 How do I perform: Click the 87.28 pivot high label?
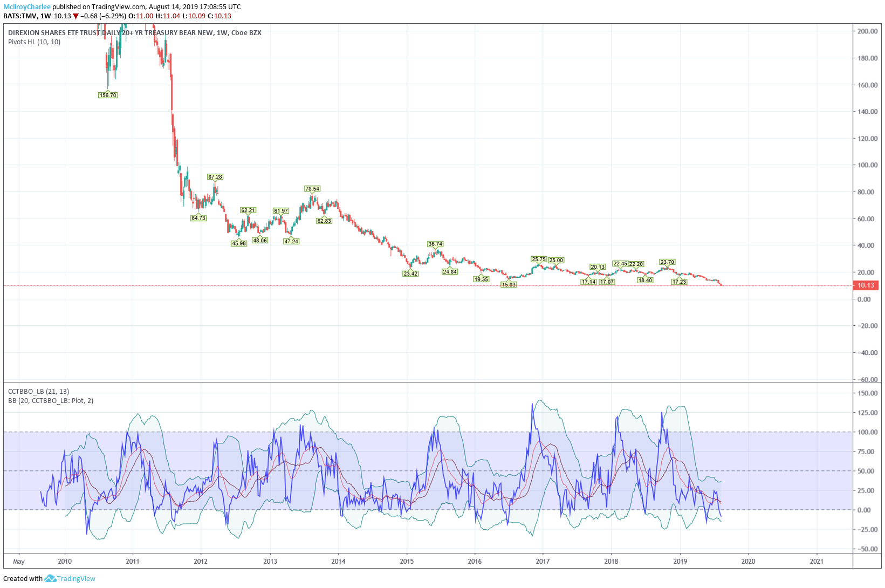tap(215, 177)
